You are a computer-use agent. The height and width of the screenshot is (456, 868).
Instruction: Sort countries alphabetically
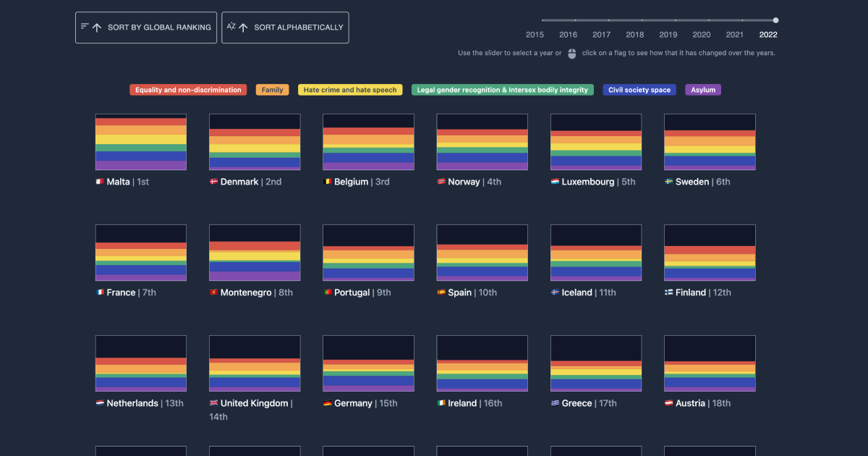coord(285,28)
